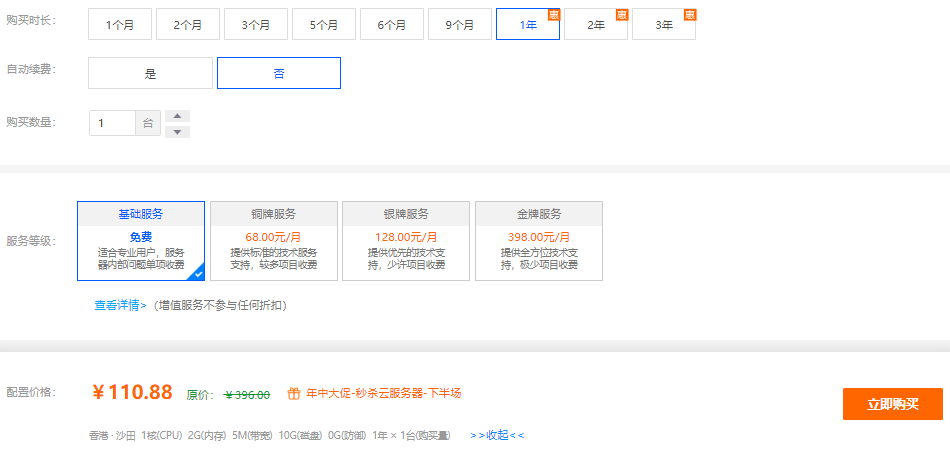950x450 pixels.
Task: Select the 5个月 purchase duration
Action: point(324,25)
